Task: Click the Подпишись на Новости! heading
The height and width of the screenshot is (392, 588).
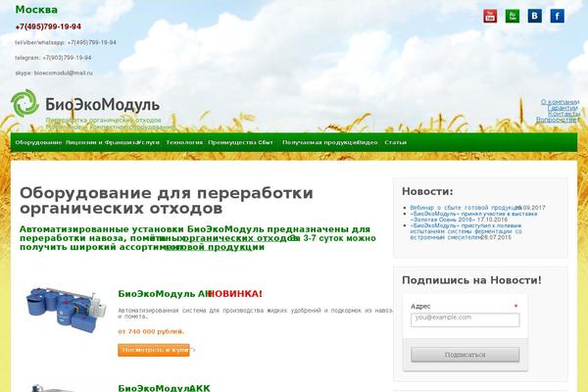Action: click(471, 280)
